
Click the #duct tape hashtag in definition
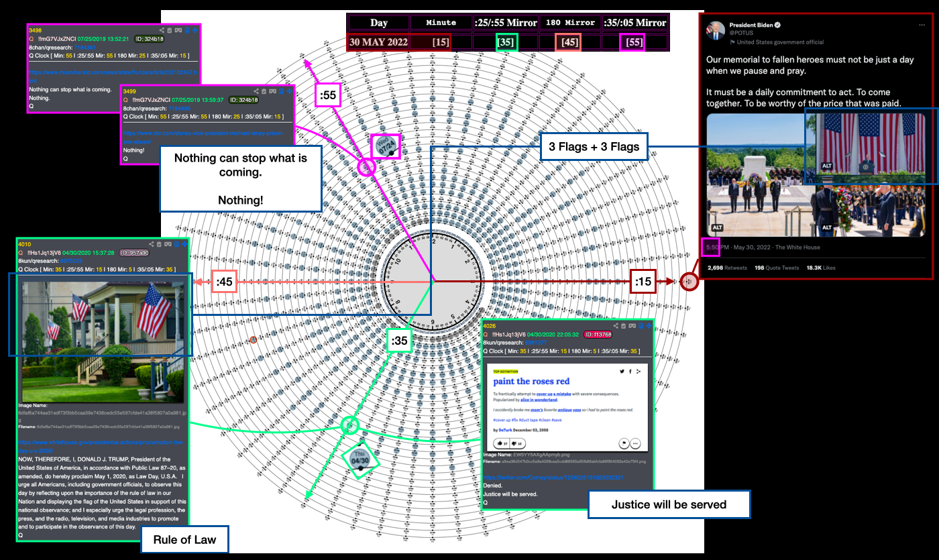pyautogui.click(x=529, y=420)
